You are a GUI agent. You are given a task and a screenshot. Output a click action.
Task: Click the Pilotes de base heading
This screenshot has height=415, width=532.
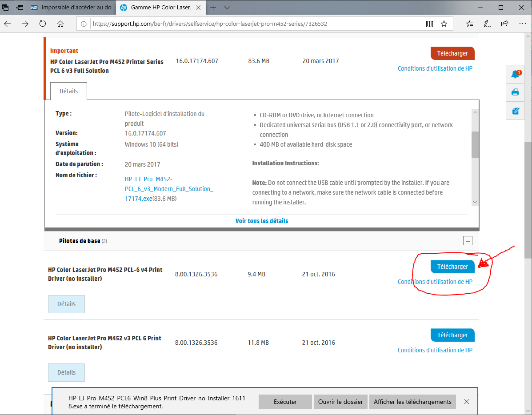click(x=80, y=241)
